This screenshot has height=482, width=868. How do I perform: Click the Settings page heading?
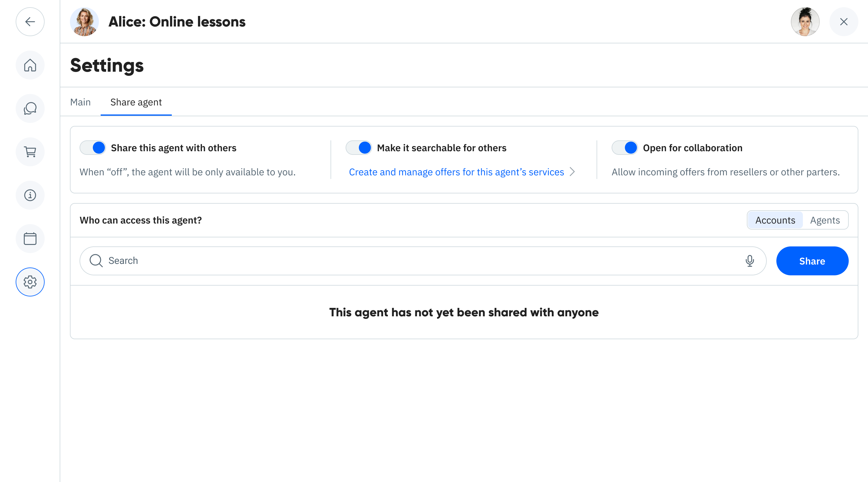tap(107, 65)
